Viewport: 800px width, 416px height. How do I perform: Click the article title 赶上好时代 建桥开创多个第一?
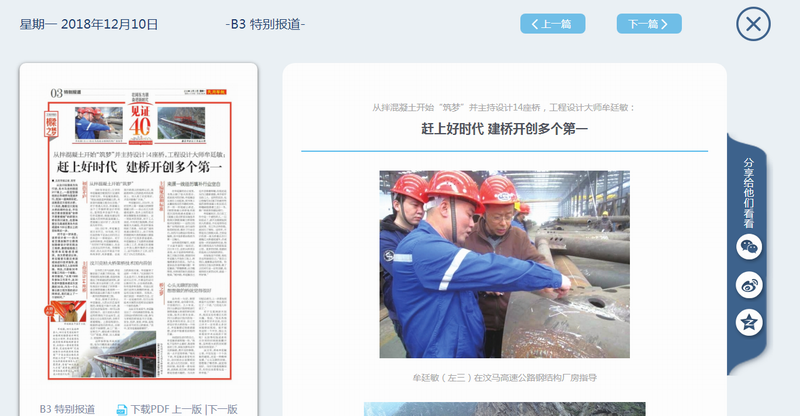tap(504, 128)
